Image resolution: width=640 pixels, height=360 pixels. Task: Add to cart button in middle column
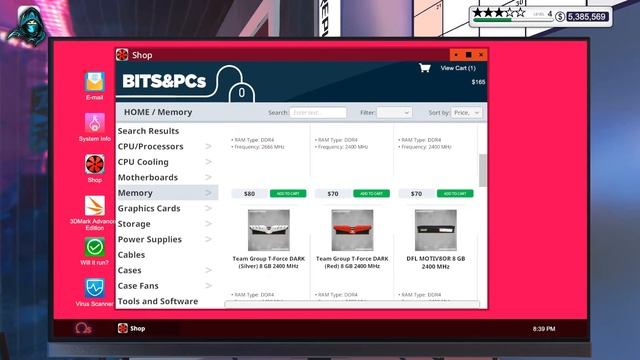[371, 193]
